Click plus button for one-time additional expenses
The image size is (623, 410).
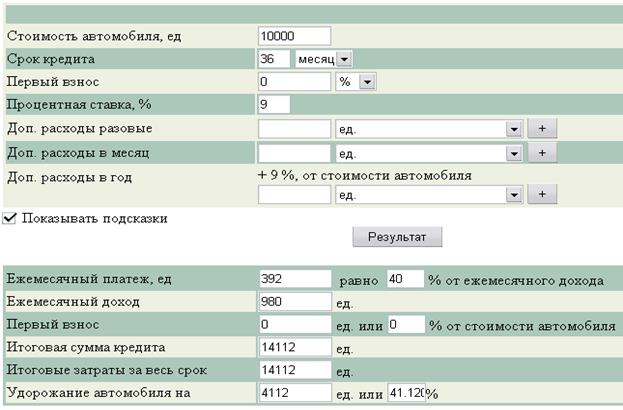tap(541, 129)
